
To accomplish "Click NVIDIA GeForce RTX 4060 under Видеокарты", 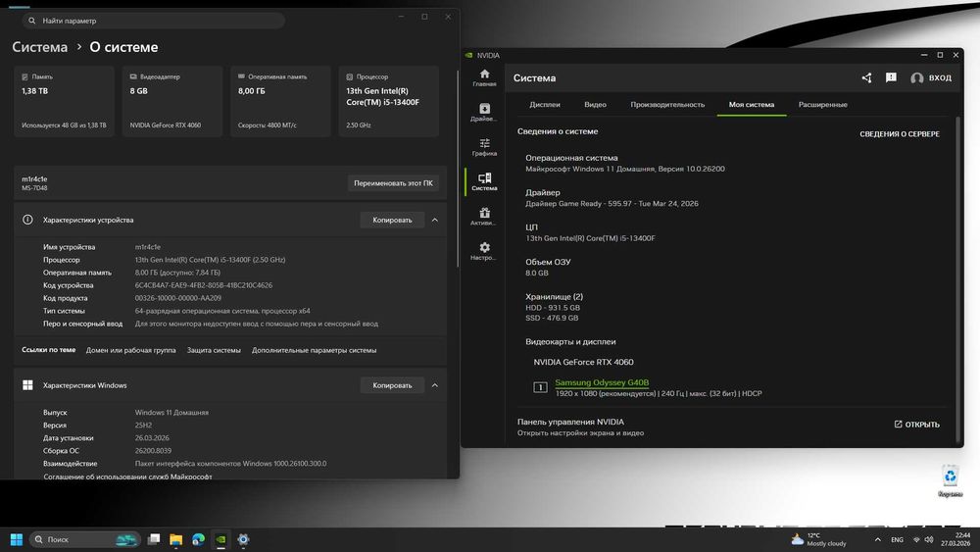I will (x=583, y=362).
